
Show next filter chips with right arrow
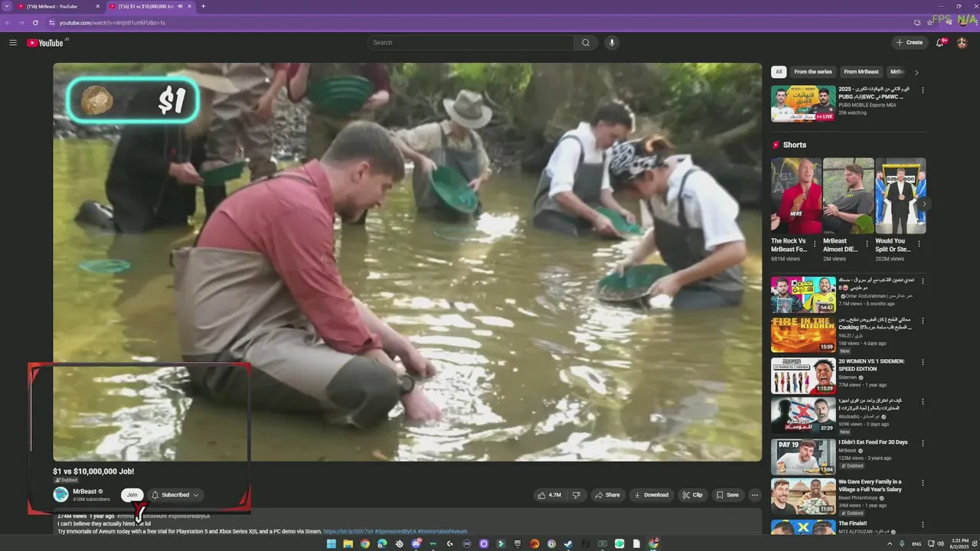(916, 72)
